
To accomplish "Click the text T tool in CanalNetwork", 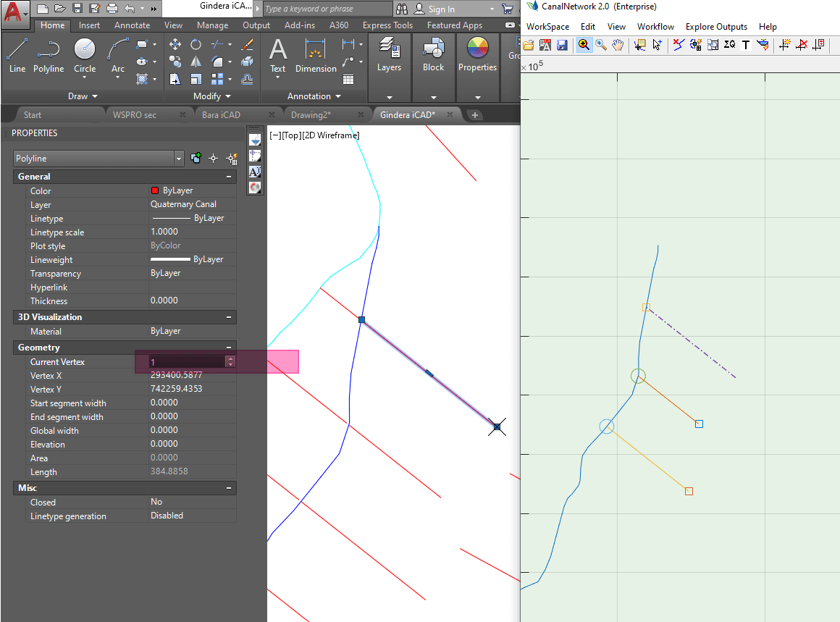I will [x=746, y=45].
